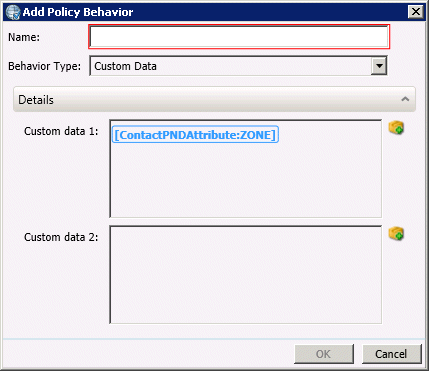Open the Behavior Type dropdown
This screenshot has height=371, width=429.
(x=379, y=66)
